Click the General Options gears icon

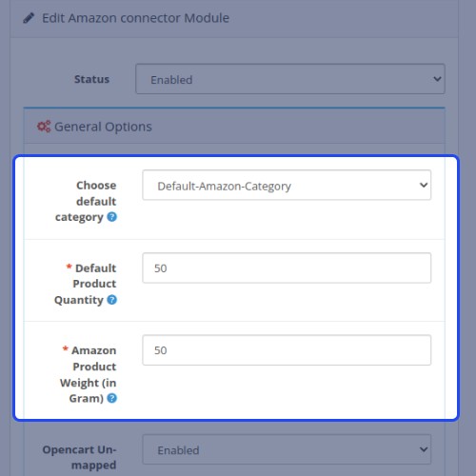point(44,127)
